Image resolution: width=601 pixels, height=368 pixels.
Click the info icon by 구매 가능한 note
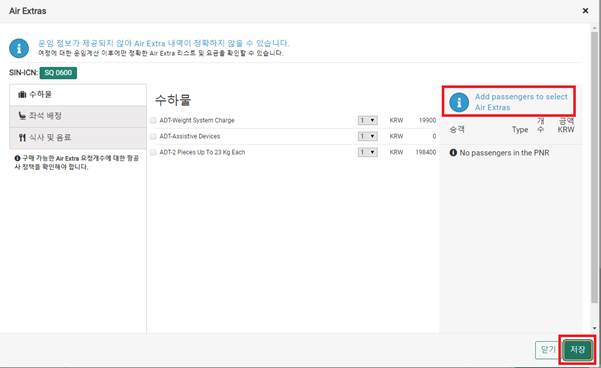[x=18, y=158]
